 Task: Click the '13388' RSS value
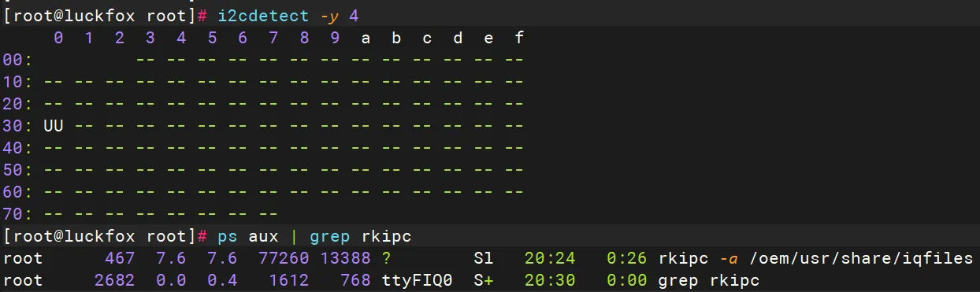pyautogui.click(x=345, y=257)
